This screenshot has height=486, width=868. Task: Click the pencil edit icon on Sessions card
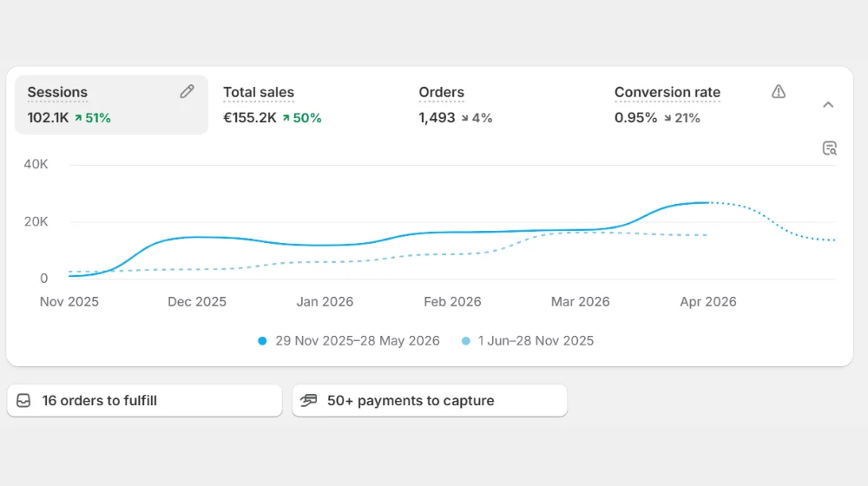(x=187, y=91)
